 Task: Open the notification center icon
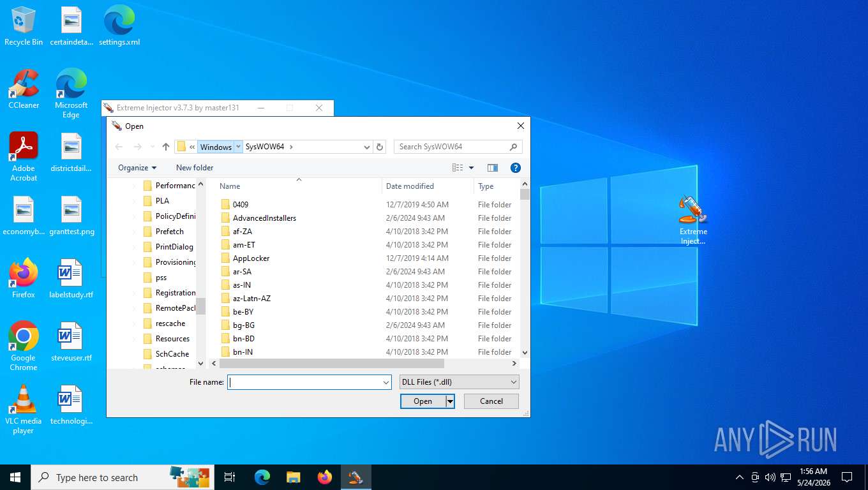(x=847, y=477)
